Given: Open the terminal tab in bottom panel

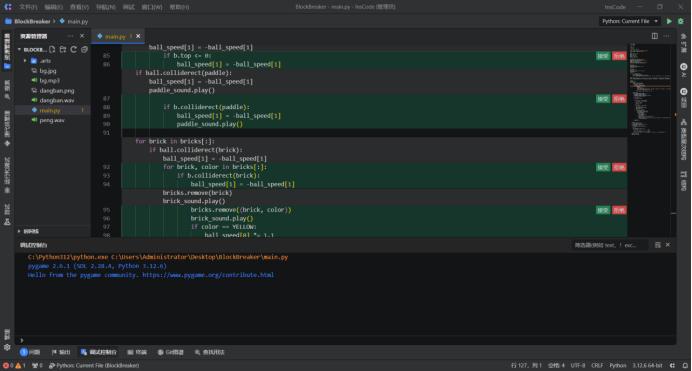Looking at the screenshot, I should point(137,352).
